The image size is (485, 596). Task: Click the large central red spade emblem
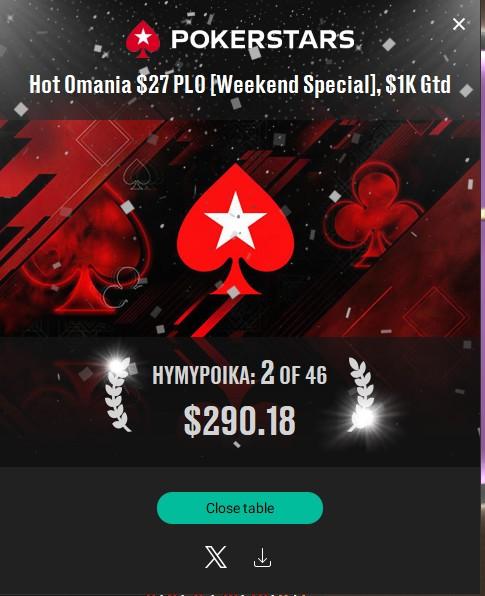pos(235,230)
